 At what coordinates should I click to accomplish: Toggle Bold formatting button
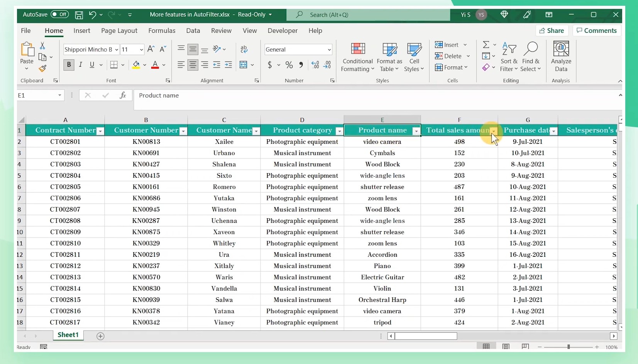69,65
